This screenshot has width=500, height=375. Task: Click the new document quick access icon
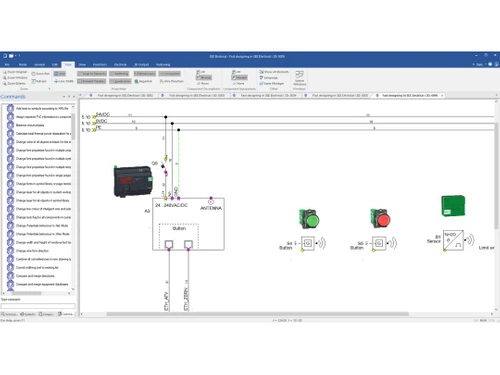point(5,56)
